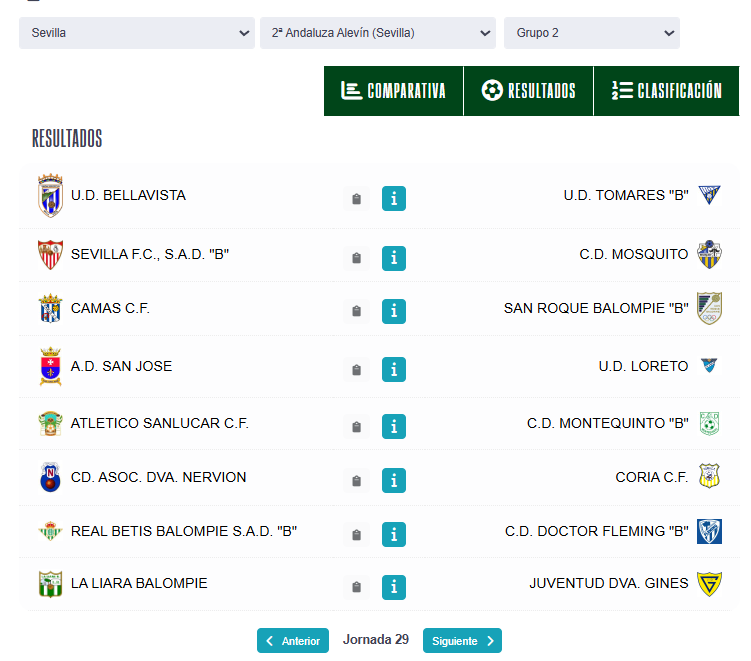Click the Sevilla F.C. crest
The image size is (751, 661).
point(50,254)
